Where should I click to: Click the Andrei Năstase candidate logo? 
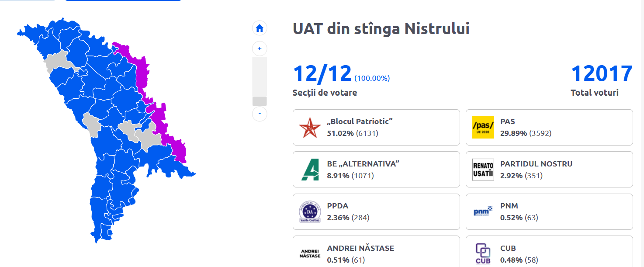point(310,254)
